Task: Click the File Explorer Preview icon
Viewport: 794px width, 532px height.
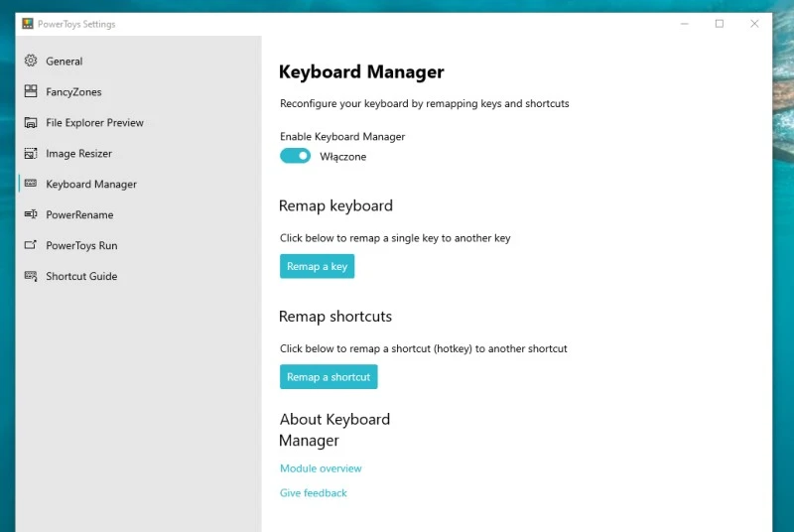Action: pos(30,123)
